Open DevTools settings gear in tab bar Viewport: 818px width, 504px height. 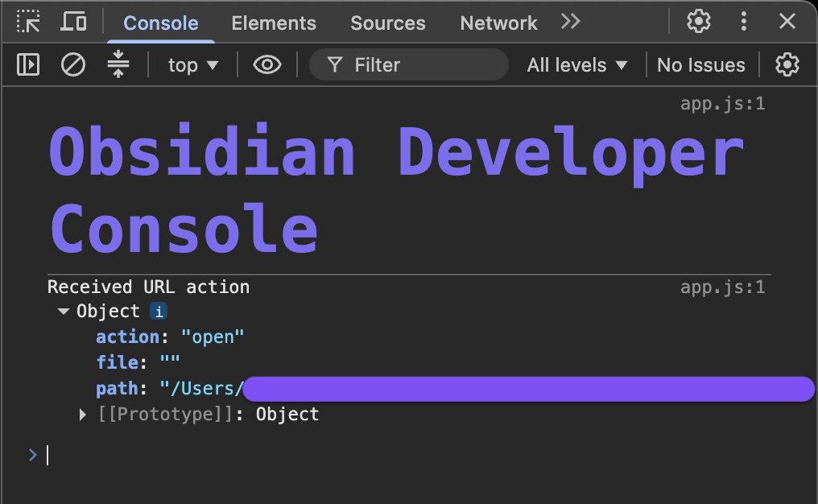point(698,22)
